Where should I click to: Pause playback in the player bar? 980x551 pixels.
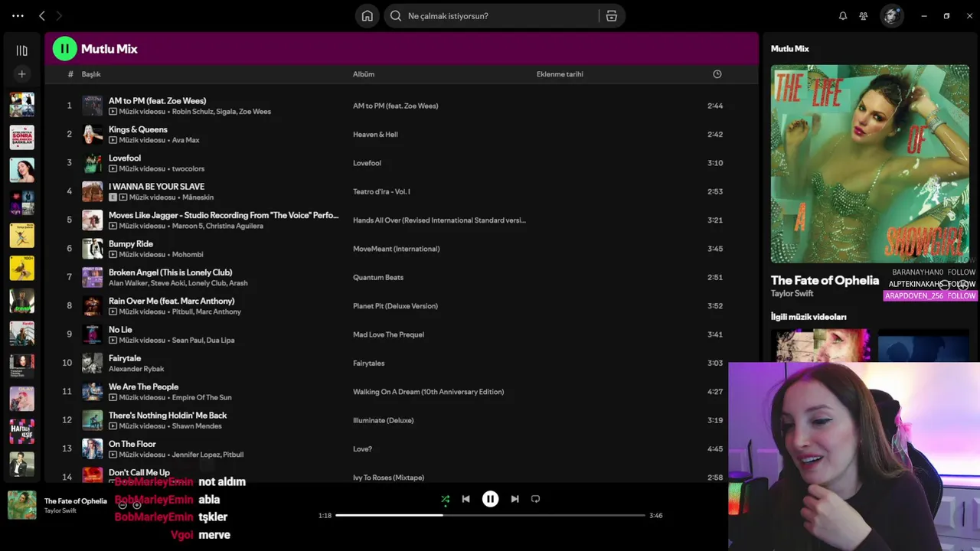point(491,499)
